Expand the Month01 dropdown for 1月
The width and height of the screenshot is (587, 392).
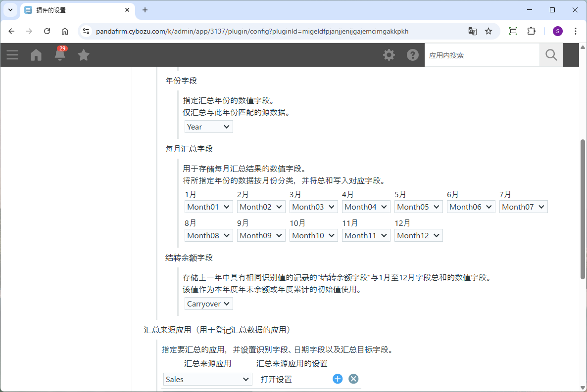(208, 207)
